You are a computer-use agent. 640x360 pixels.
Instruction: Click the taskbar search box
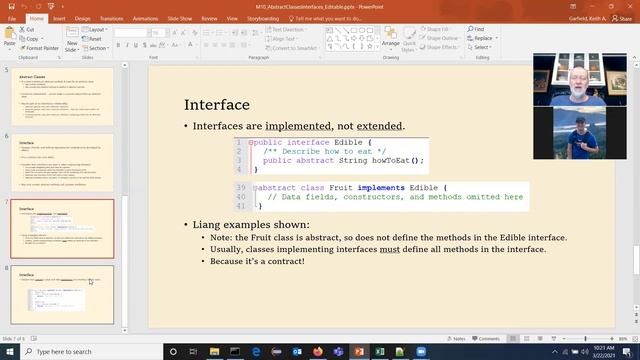(91, 351)
